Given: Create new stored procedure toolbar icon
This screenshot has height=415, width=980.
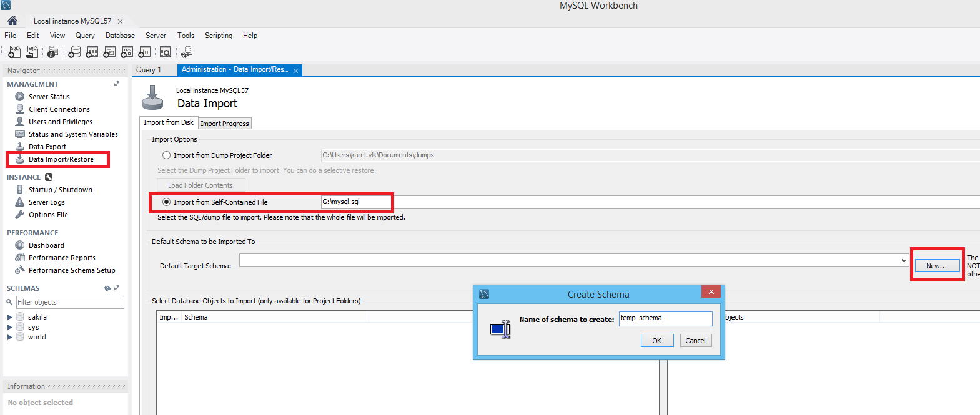Looking at the screenshot, I should tap(127, 52).
